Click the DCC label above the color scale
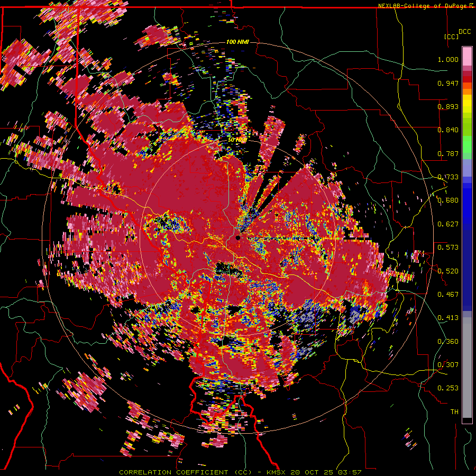The width and height of the screenshot is (476, 476). [x=464, y=32]
